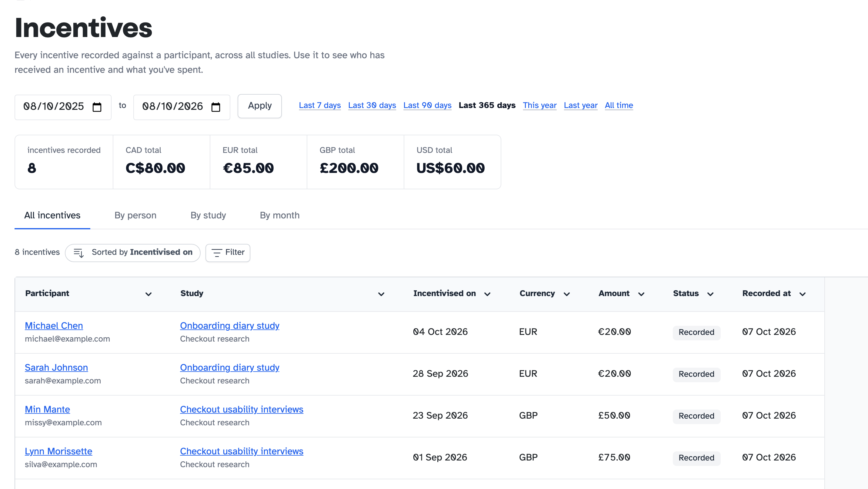Select Last year range

tap(581, 105)
